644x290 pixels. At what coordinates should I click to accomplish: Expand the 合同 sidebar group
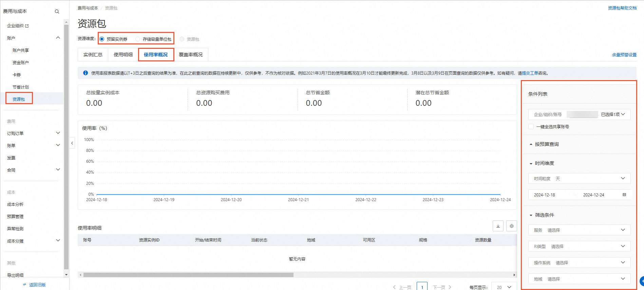[58, 170]
